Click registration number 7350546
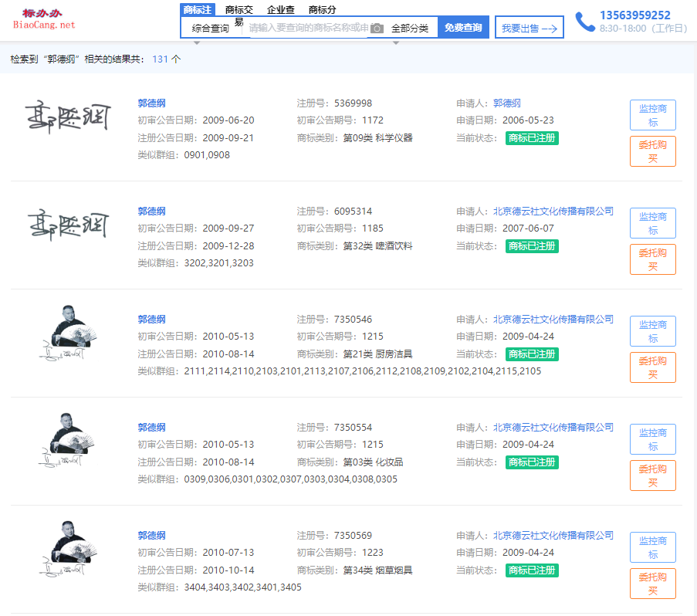 pyautogui.click(x=353, y=319)
